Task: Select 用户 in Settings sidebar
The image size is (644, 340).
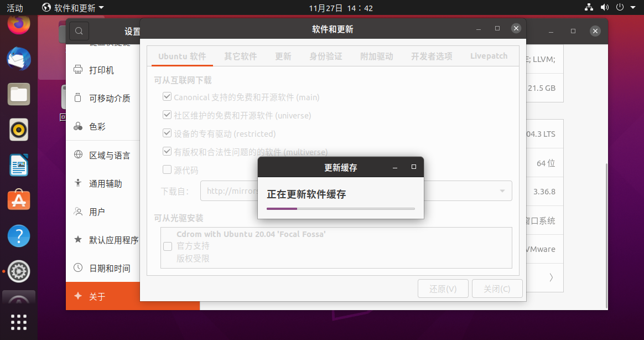Action: [x=97, y=212]
